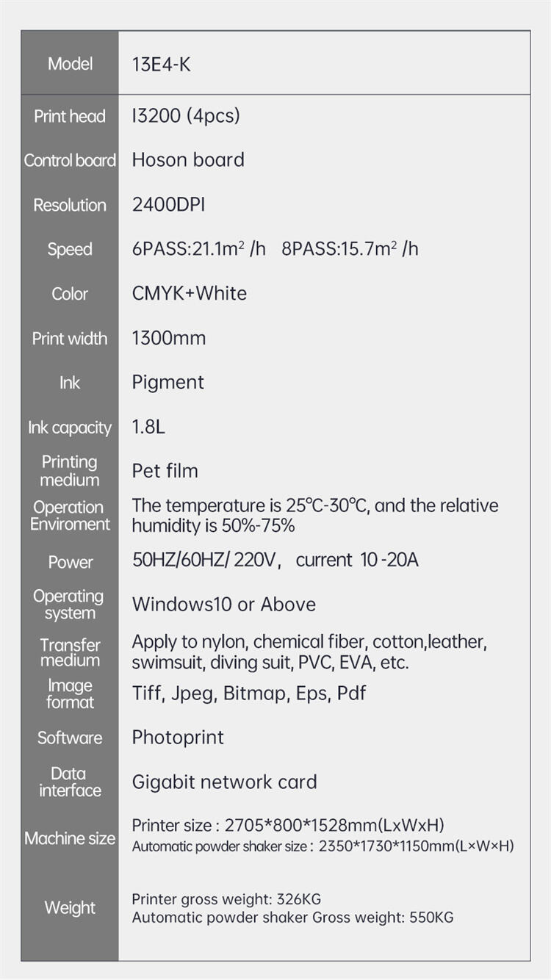This screenshot has height=980, width=551.
Task: Click the 1300mm print width value
Action: pyautogui.click(x=169, y=339)
